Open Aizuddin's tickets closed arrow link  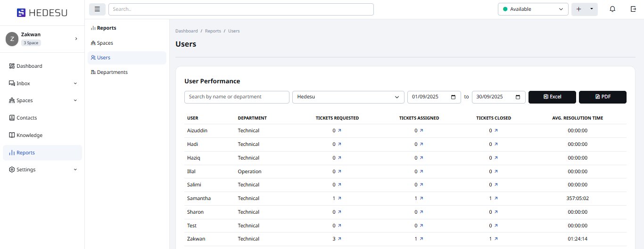tap(496, 130)
